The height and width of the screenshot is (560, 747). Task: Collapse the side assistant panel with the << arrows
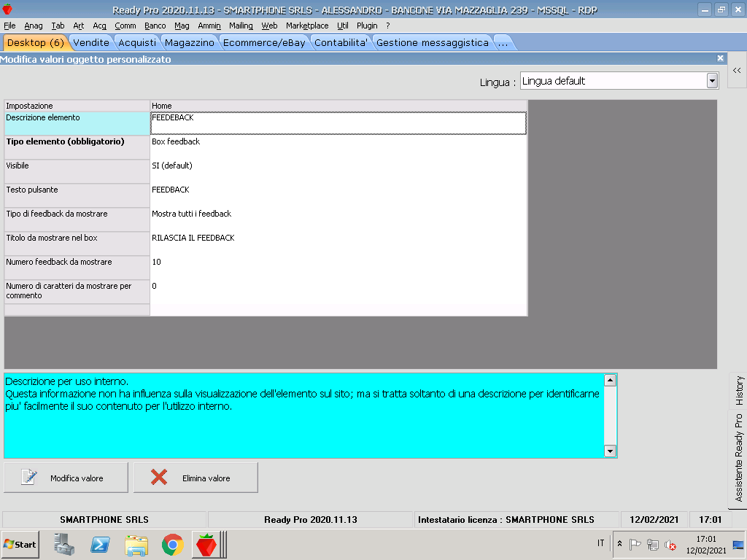point(737,71)
